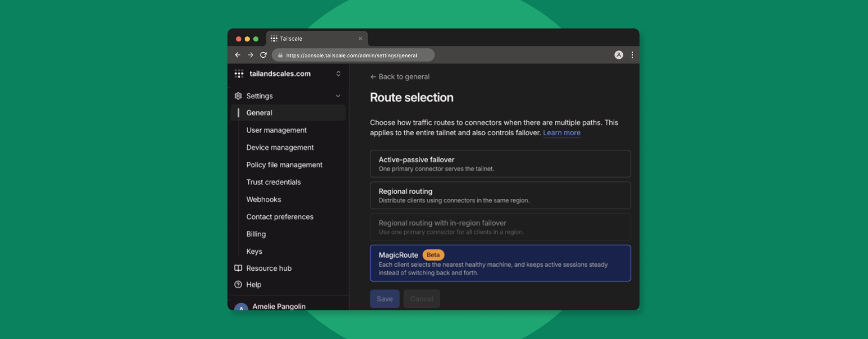Click the Save button
The image size is (868, 339).
point(384,299)
